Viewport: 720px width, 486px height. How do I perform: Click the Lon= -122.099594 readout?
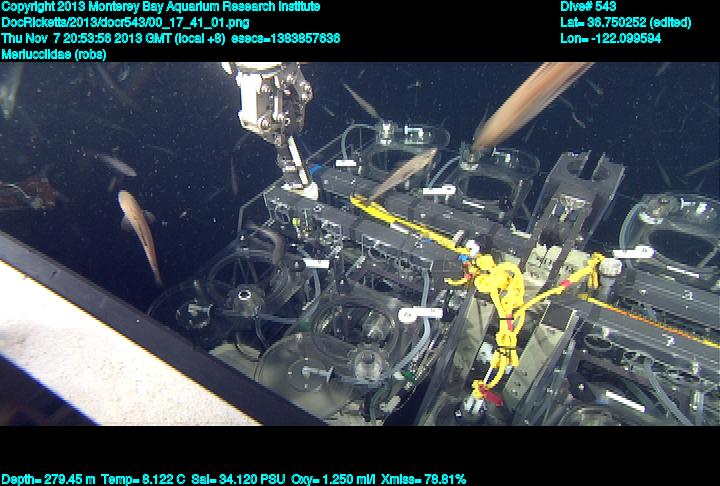(611, 38)
